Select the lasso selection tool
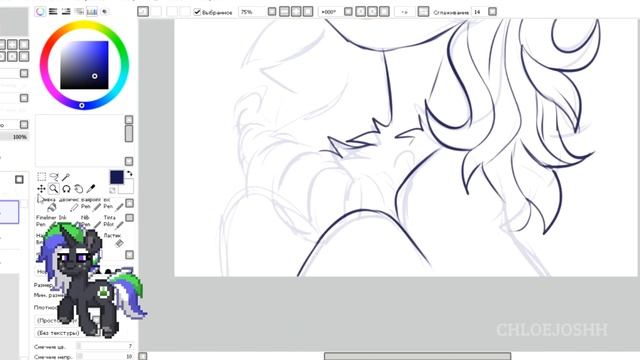This screenshot has height=360, width=640. click(54, 176)
